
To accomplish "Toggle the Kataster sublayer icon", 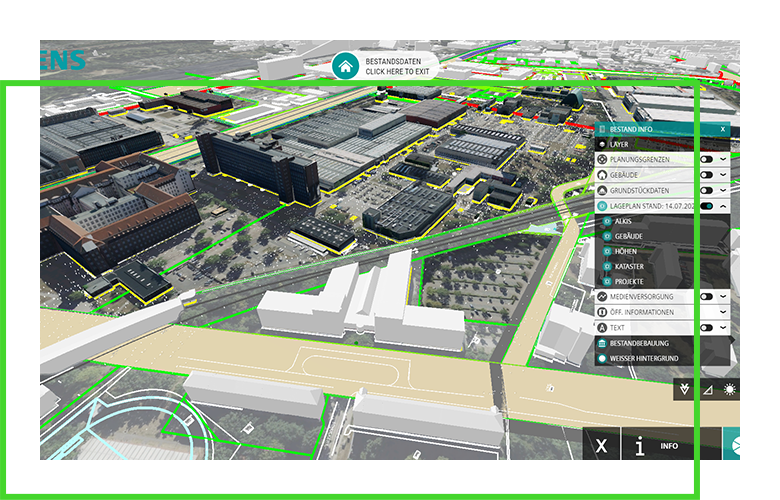I will click(607, 267).
